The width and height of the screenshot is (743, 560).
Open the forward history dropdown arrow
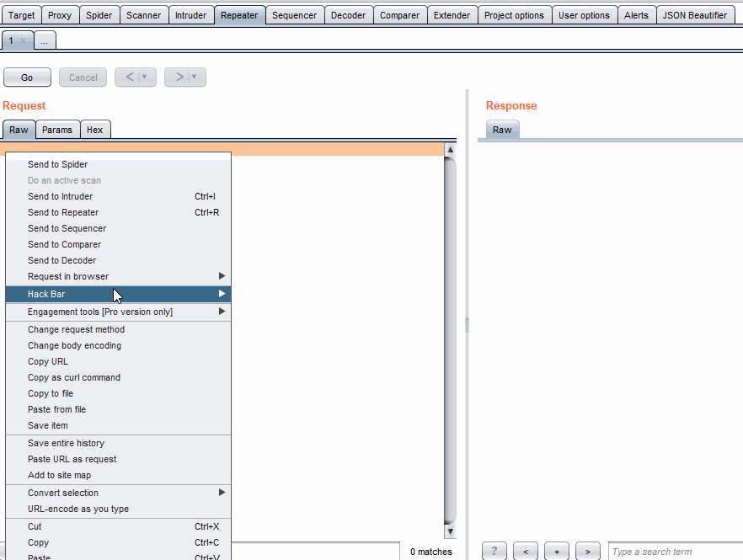[195, 77]
